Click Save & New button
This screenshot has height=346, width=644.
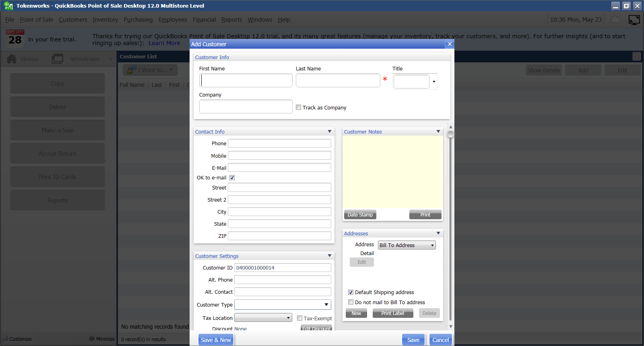(216, 340)
